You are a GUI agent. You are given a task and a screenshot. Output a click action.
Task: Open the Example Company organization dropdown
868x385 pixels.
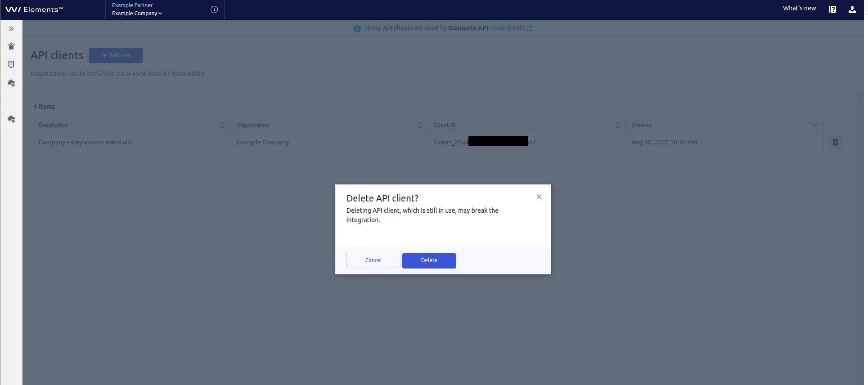[x=137, y=13]
